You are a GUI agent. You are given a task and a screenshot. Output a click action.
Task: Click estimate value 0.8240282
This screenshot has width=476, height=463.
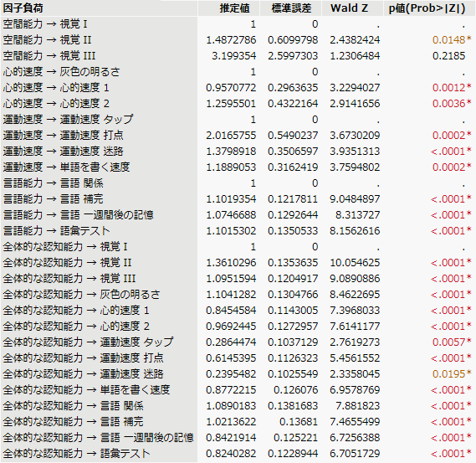(x=231, y=453)
